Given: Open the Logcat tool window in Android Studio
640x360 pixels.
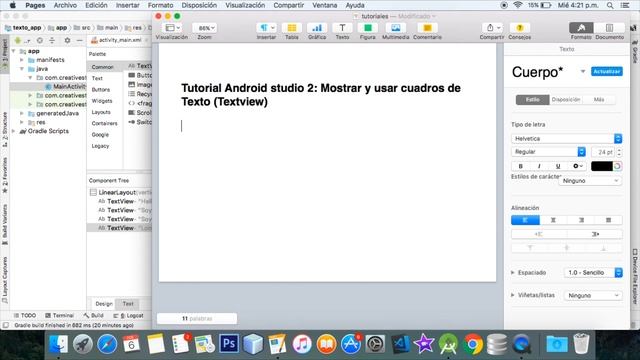Looking at the screenshot, I should (x=129, y=316).
